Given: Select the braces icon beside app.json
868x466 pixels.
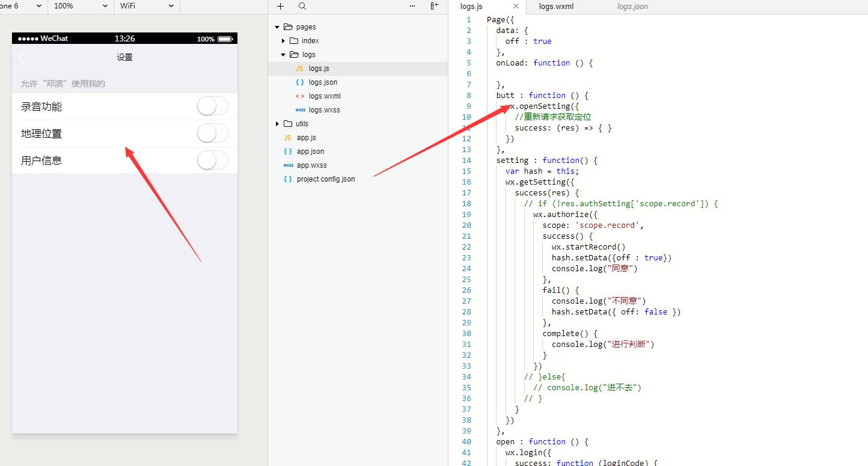Looking at the screenshot, I should (287, 152).
